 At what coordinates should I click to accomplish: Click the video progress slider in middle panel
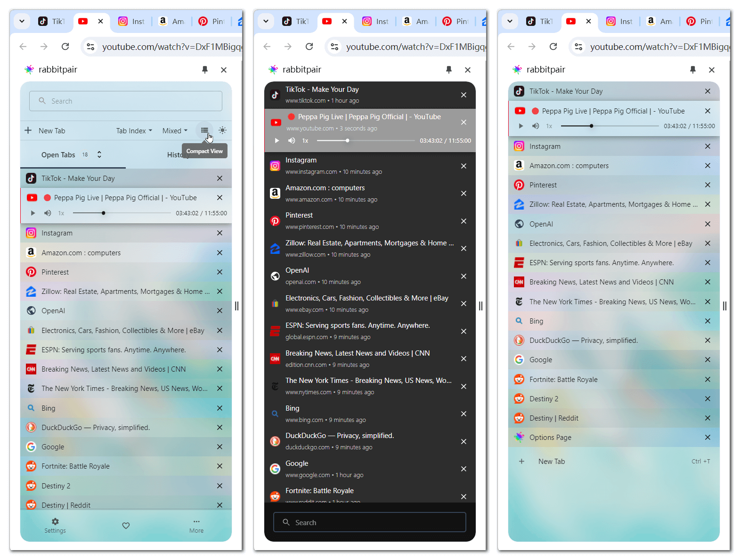pyautogui.click(x=366, y=140)
